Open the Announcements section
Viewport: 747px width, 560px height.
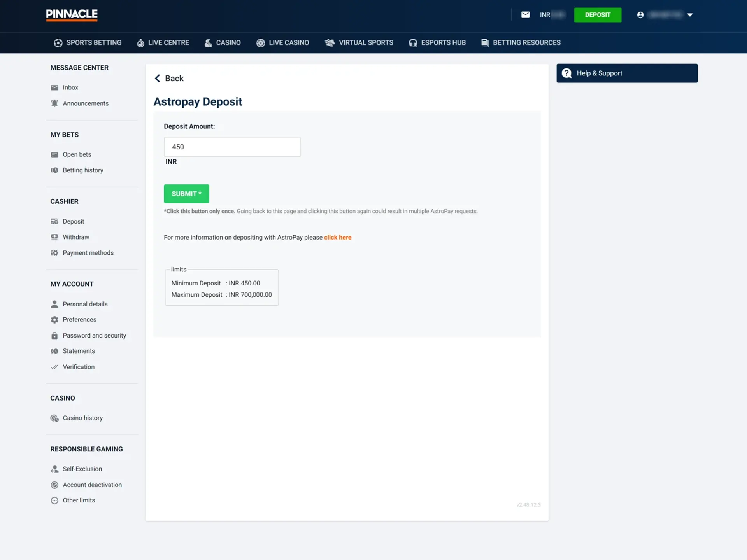(85, 103)
